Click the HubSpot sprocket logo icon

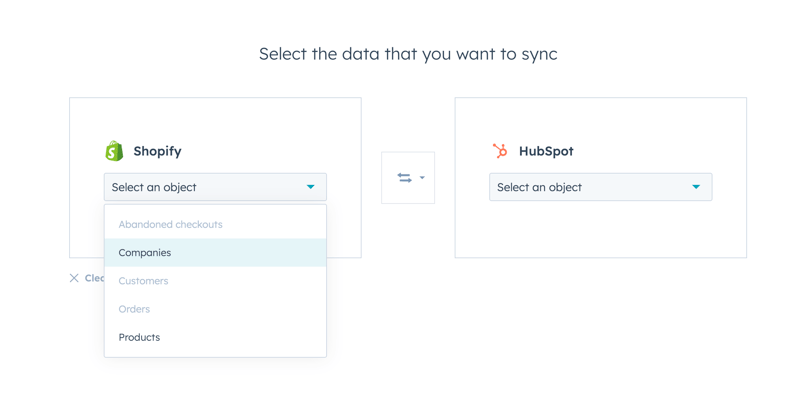pyautogui.click(x=500, y=151)
